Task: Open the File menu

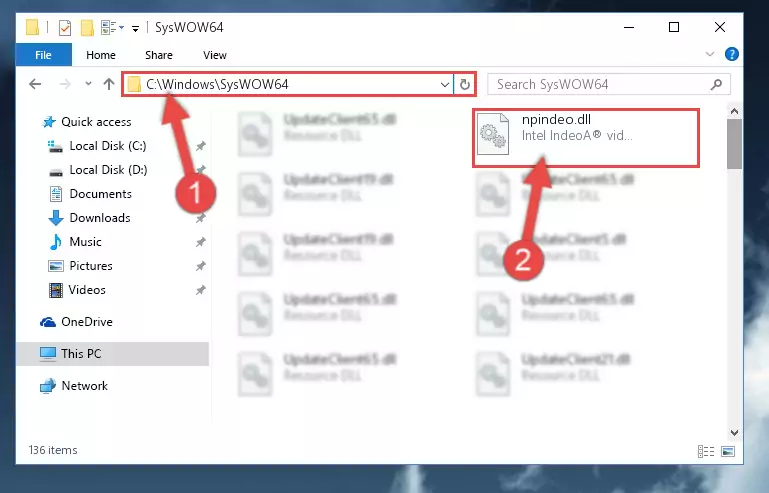Action: coord(43,55)
